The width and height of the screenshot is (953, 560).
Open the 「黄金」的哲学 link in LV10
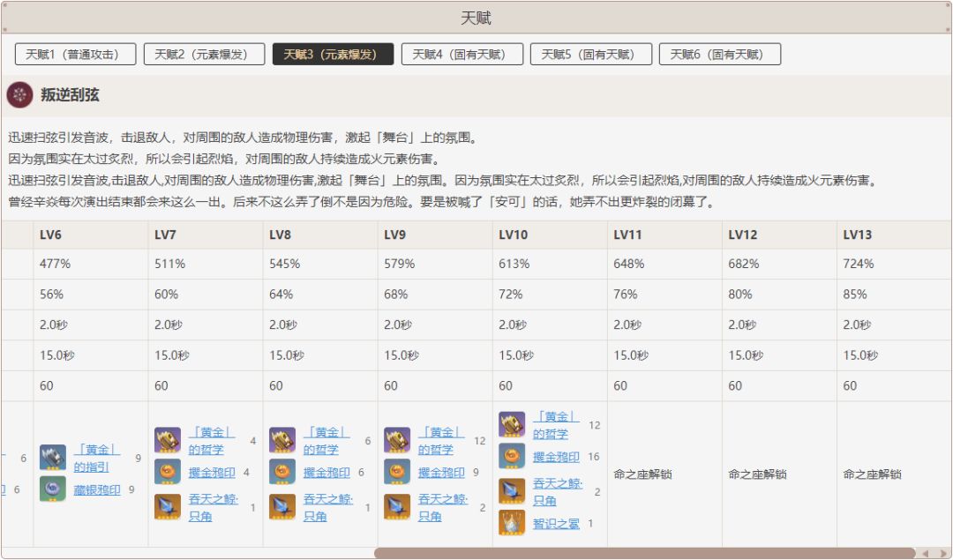click(x=556, y=425)
